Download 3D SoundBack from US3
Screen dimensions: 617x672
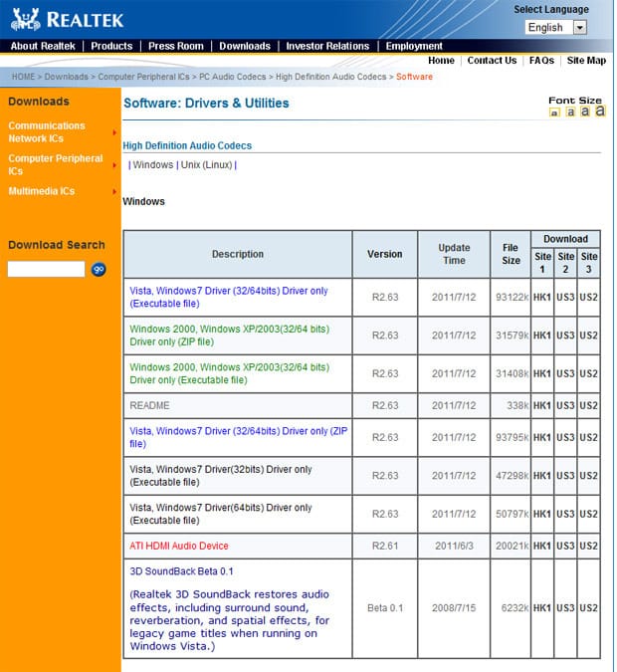565,607
